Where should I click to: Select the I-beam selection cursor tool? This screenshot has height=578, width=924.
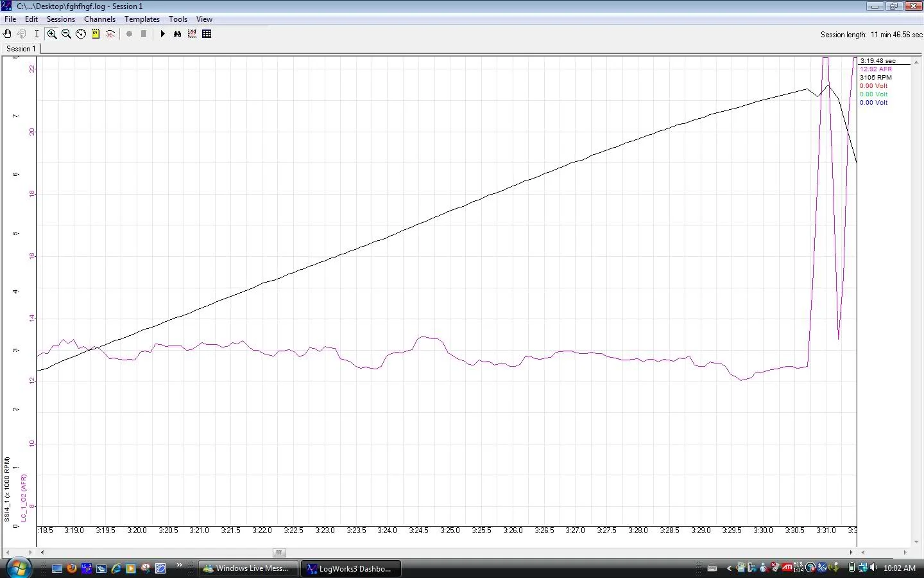[x=37, y=34]
